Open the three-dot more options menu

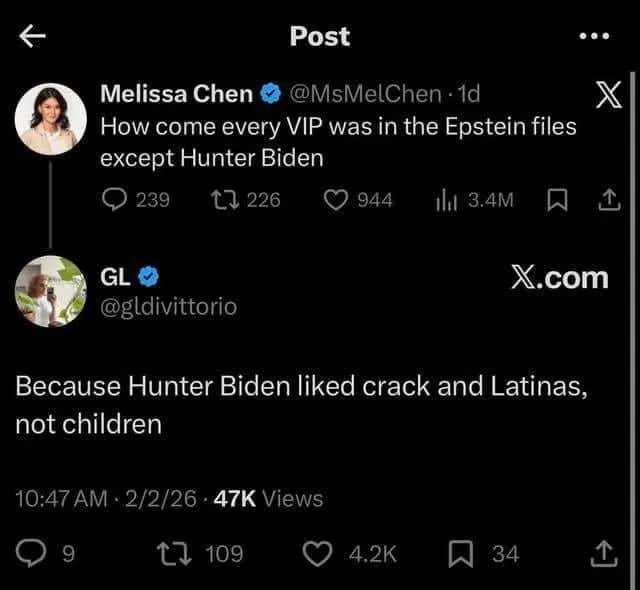594,36
